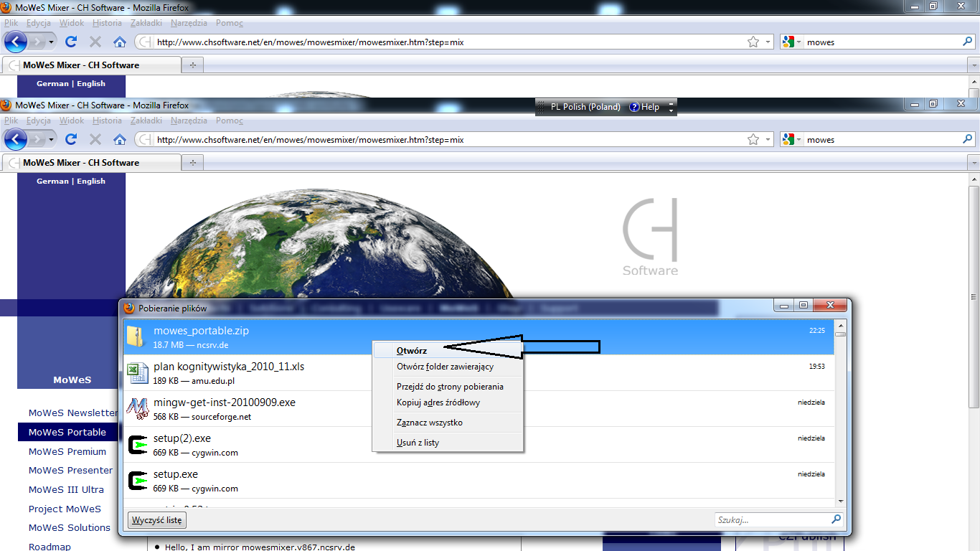980x551 pixels.
Task: Open Narzędzia menu in front Firefox window
Action: 189,121
